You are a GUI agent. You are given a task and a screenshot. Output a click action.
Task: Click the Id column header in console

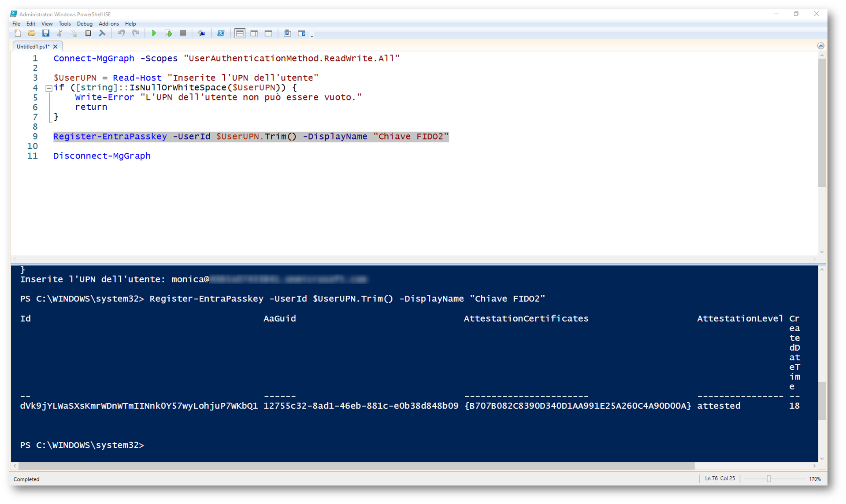coord(26,319)
